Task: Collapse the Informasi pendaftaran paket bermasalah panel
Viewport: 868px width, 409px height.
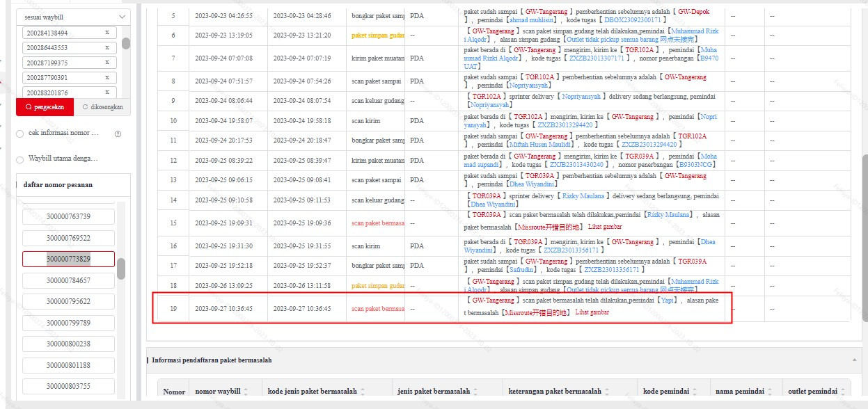Action: click(x=854, y=360)
